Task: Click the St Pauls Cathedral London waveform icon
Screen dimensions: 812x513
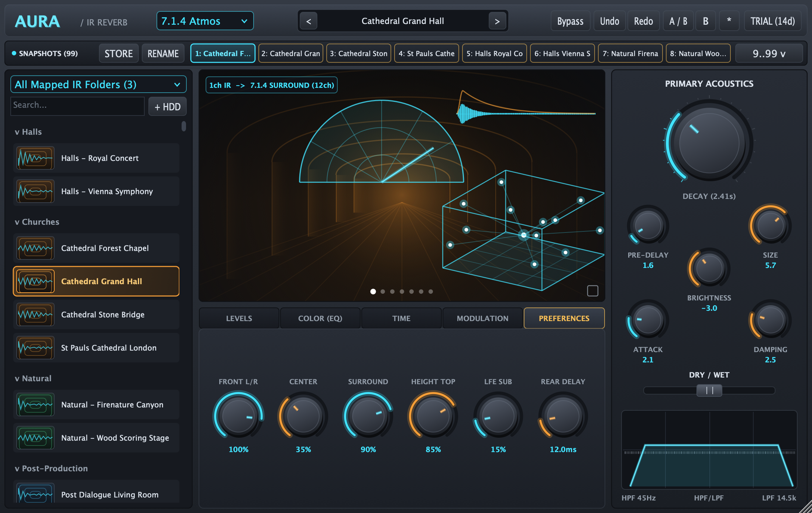Action: tap(35, 348)
